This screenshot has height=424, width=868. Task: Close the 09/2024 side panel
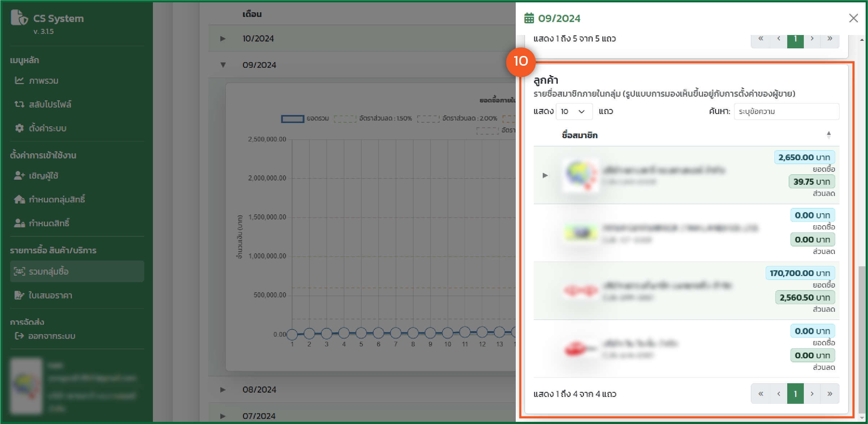point(853,18)
